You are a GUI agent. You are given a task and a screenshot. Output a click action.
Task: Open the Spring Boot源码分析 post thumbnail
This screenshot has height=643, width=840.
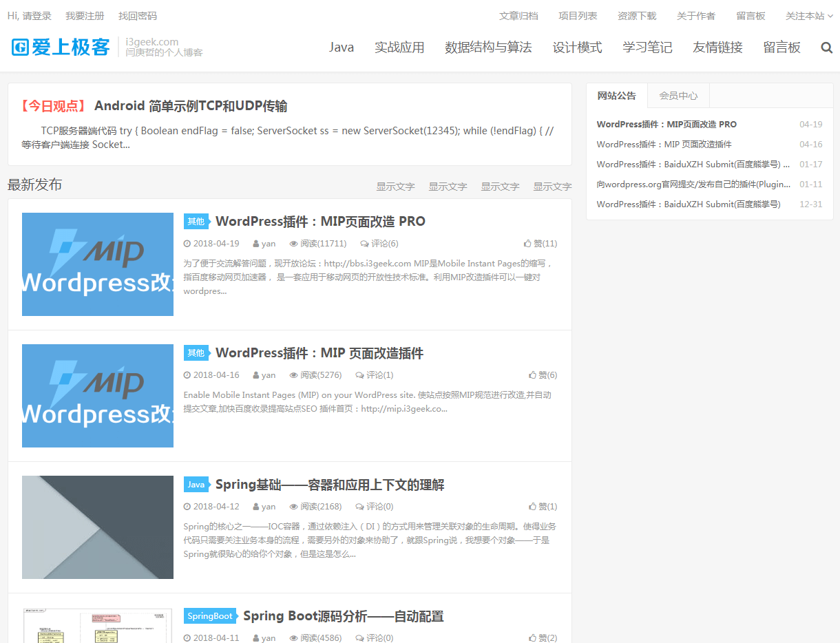(x=98, y=625)
